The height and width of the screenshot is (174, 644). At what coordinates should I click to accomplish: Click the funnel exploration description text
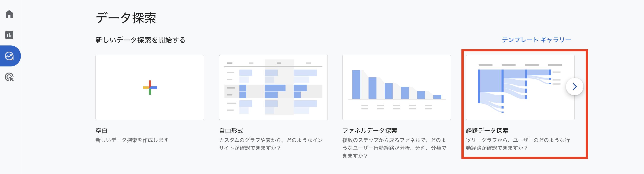(x=394, y=148)
